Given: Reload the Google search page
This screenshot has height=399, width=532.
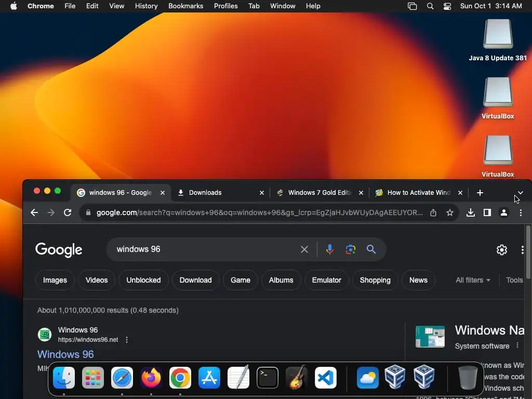Looking at the screenshot, I should click(x=68, y=212).
